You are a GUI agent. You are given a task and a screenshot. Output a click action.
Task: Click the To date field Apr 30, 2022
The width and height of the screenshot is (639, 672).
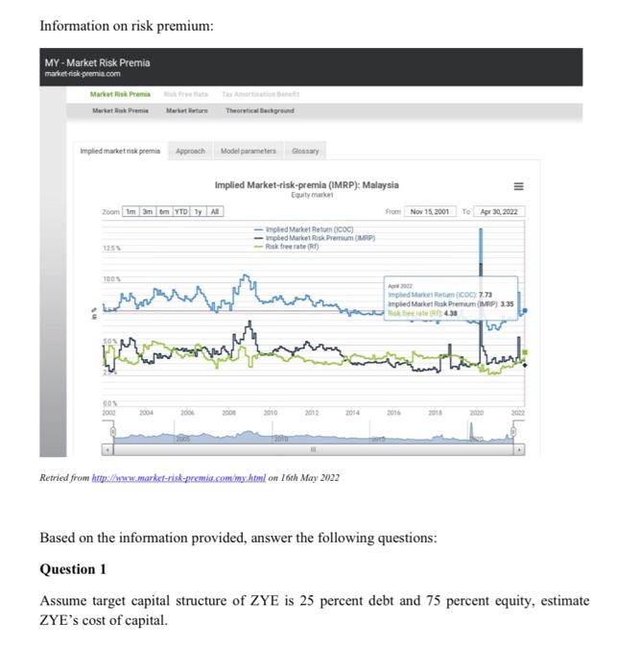499,212
